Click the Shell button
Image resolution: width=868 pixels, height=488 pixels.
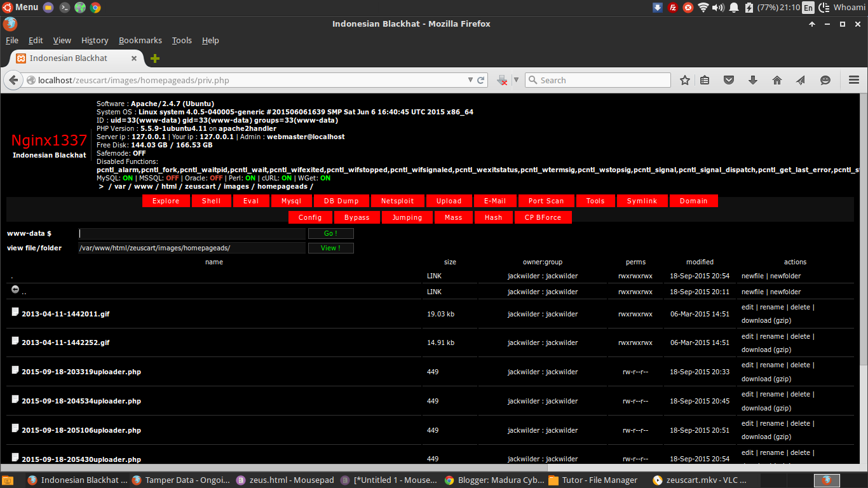coord(211,201)
